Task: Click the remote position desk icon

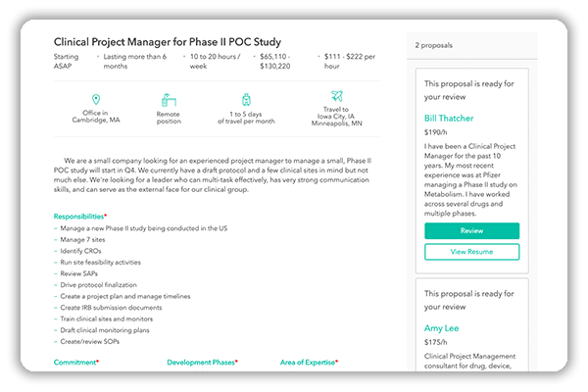Action: click(169, 100)
